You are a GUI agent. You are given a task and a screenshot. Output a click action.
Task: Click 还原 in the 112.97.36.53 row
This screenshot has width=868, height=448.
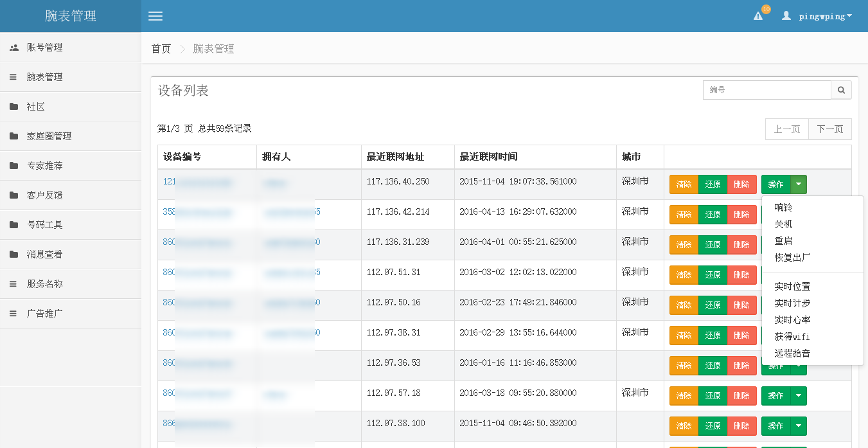pos(713,366)
